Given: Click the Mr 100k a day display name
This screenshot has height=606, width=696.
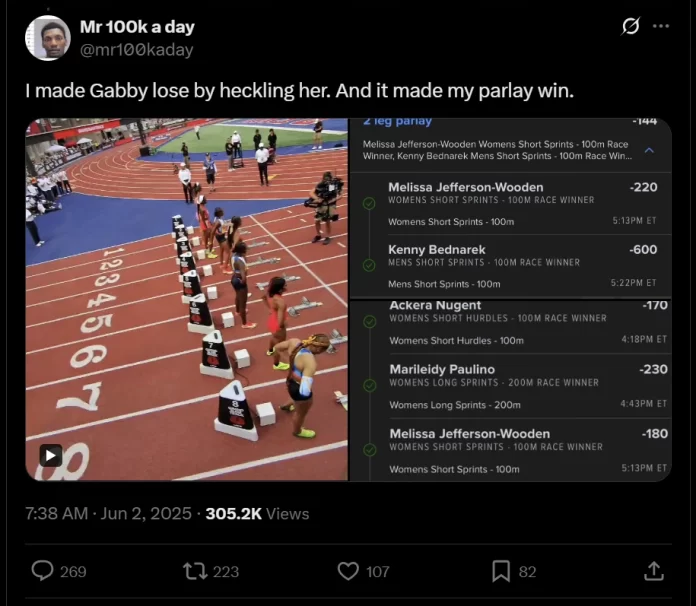Looking at the screenshot, I should pyautogui.click(x=137, y=27).
